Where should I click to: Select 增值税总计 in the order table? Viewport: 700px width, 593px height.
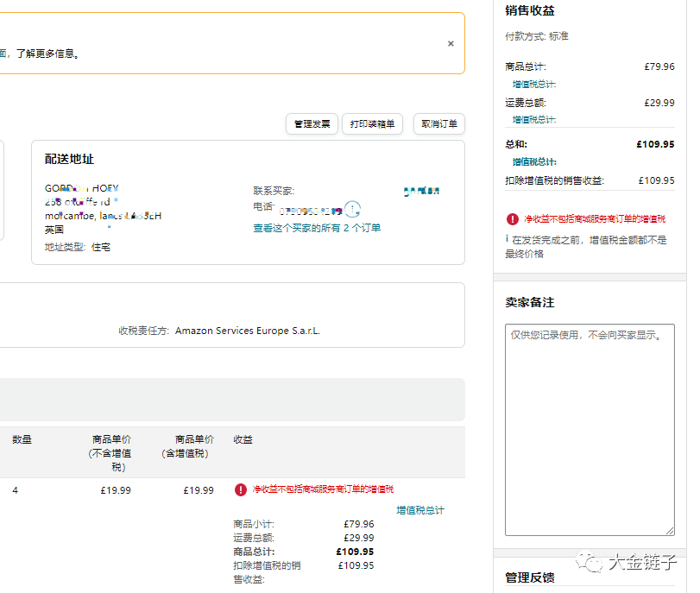(x=419, y=510)
